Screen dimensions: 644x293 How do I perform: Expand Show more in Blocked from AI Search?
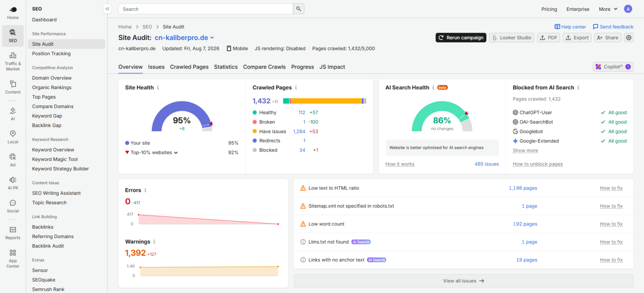coord(525,150)
